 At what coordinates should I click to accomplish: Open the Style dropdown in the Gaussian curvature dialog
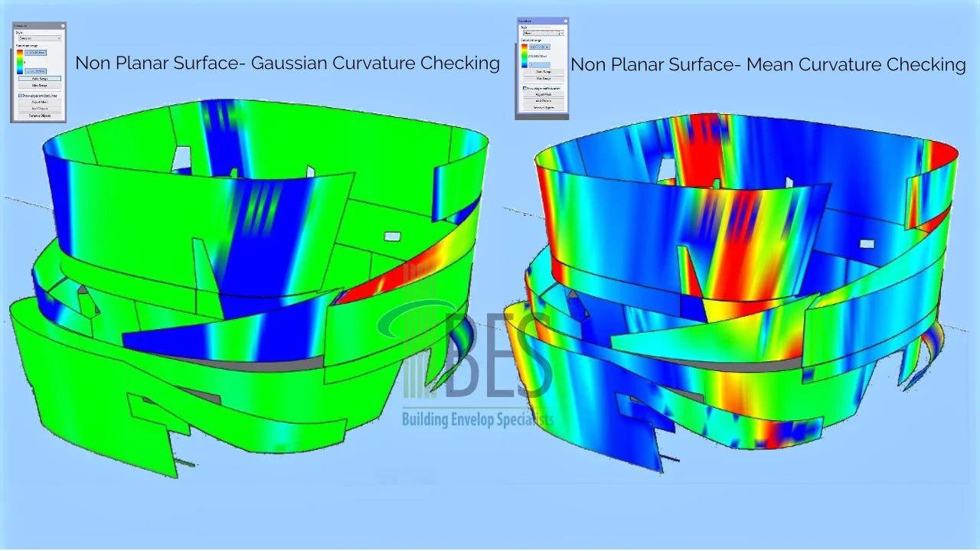[40, 37]
